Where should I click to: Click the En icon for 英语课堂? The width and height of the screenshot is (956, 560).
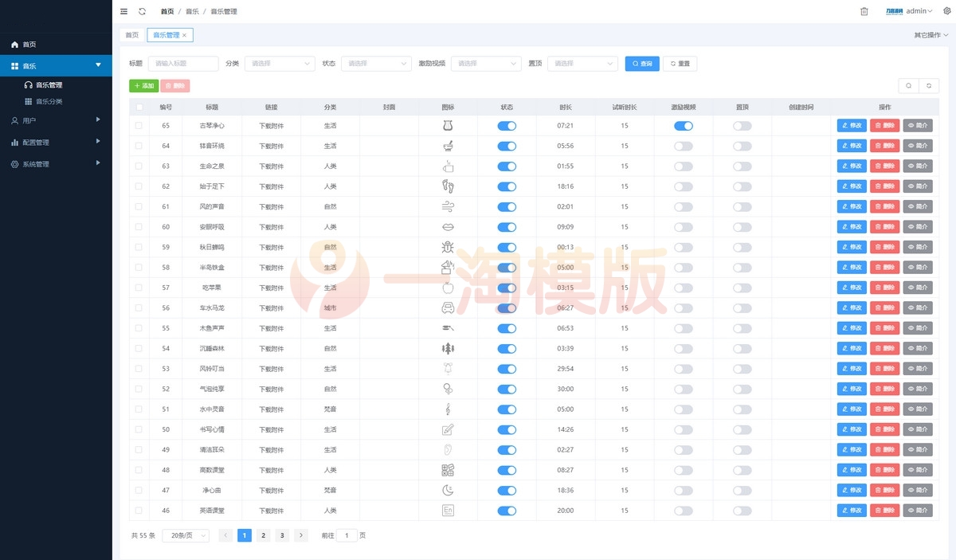[x=448, y=511]
